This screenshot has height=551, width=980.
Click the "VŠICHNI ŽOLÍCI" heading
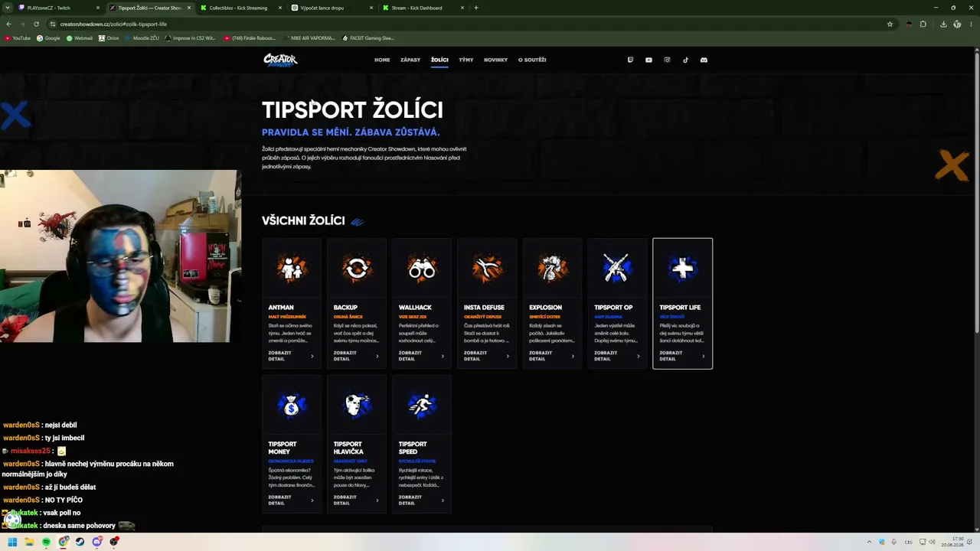(303, 220)
